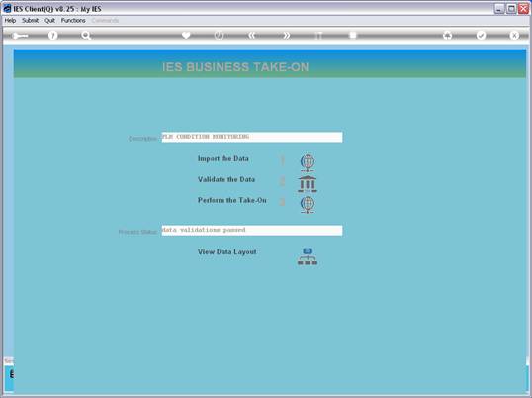
Task: Open the question mark help icon
Action: coord(52,35)
